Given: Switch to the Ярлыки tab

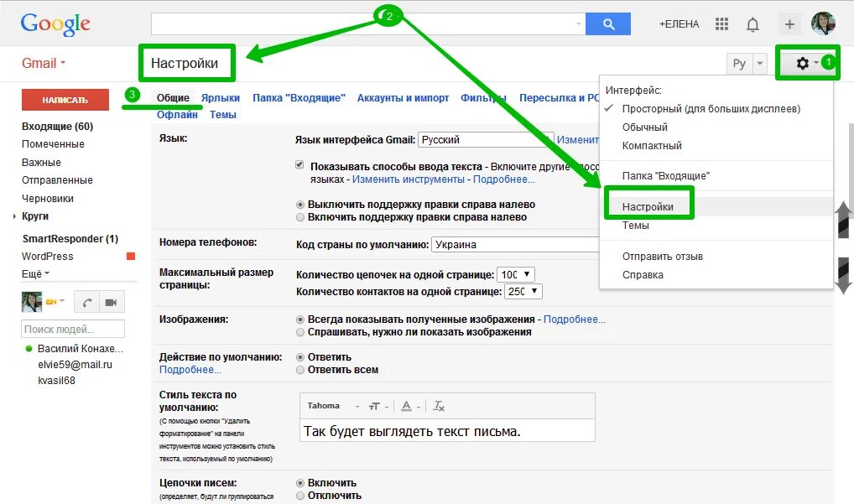Looking at the screenshot, I should [221, 98].
